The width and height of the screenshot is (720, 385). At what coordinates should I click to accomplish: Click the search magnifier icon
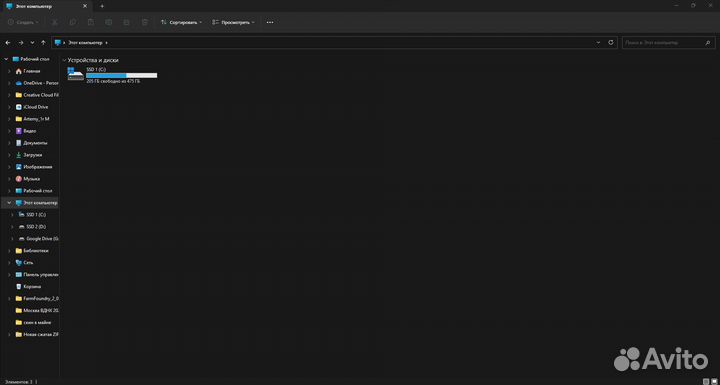point(707,42)
